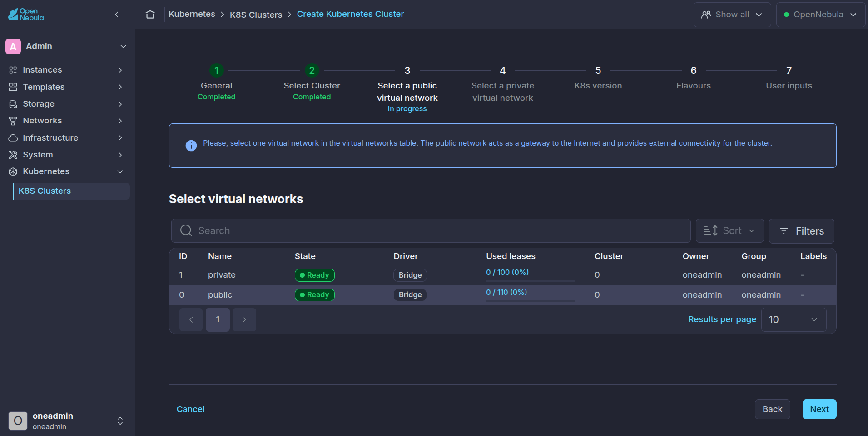Click Bridge driver of public network
The height and width of the screenshot is (436, 868).
[410, 295]
